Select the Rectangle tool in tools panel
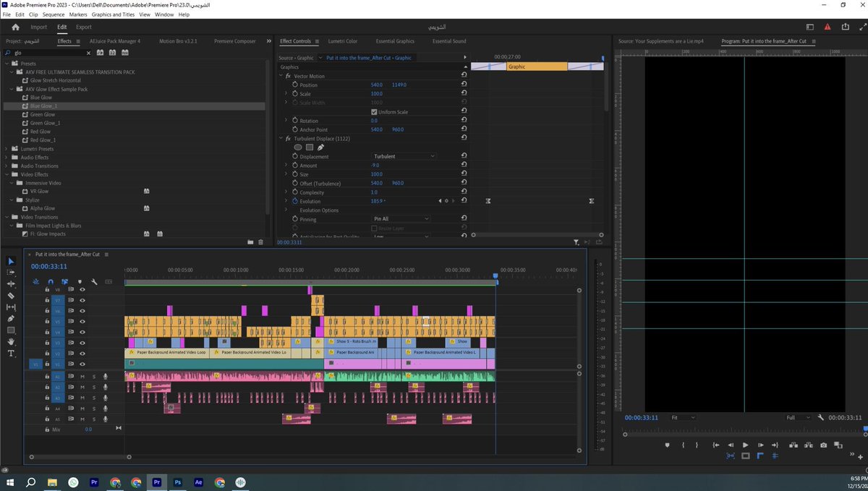 tap(11, 330)
